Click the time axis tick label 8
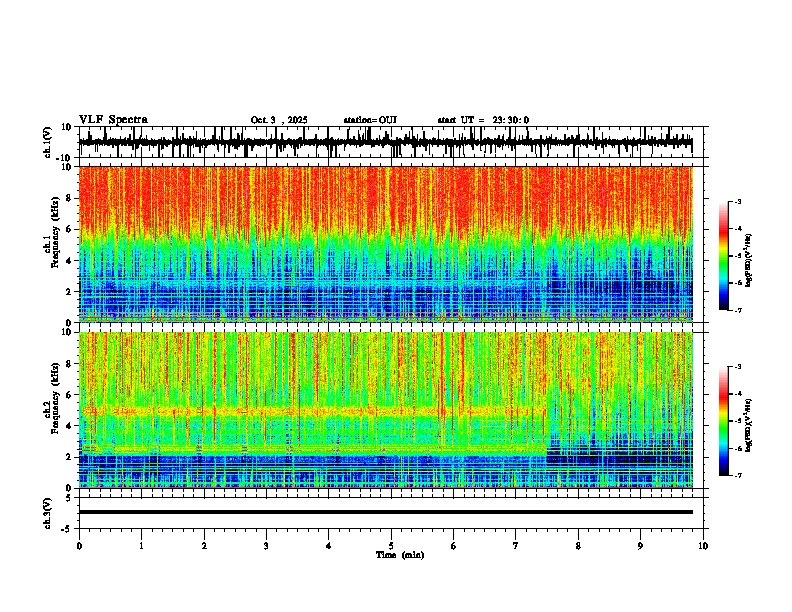Screen dimensions: 792x612 578,546
